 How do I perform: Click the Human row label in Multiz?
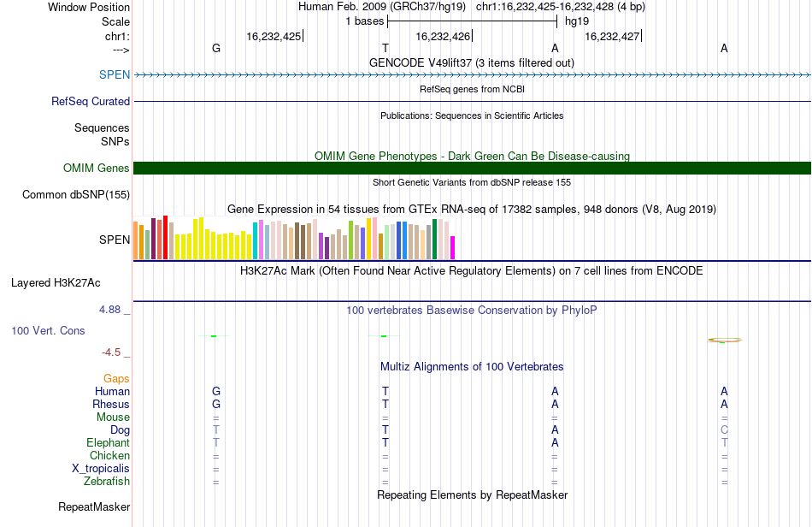(x=112, y=391)
